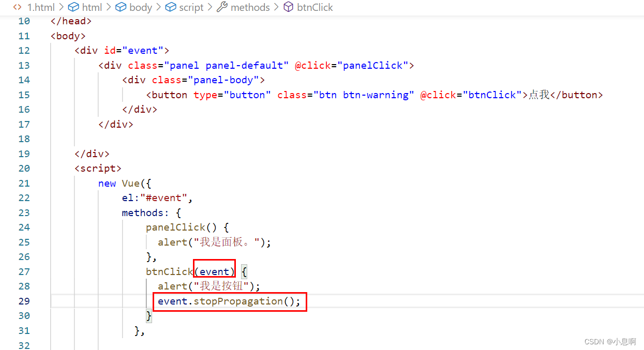
Task: Click line number 12 in gutter
Action: pos(24,51)
